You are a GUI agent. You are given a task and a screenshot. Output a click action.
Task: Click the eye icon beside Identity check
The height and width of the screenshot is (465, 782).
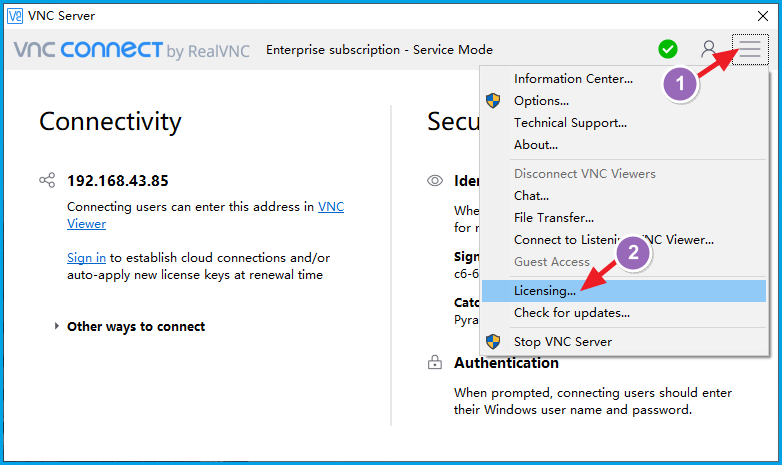[x=435, y=181]
